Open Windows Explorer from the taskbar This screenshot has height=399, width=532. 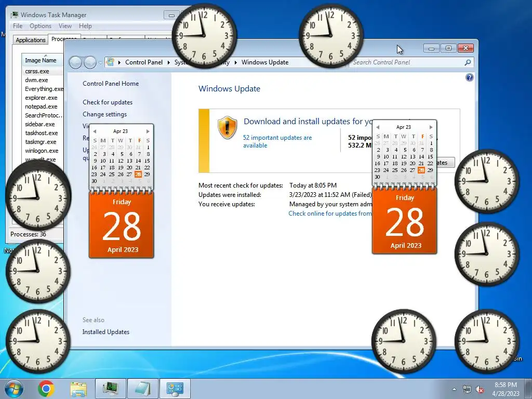78,389
